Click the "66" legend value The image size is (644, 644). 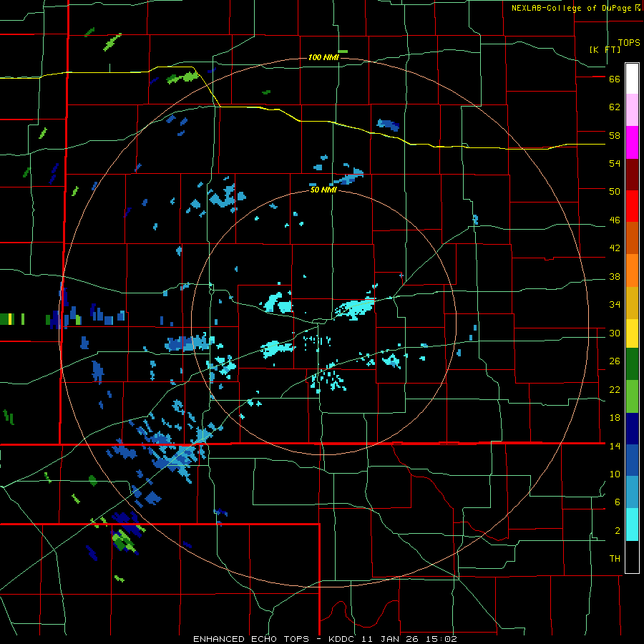[x=615, y=79]
